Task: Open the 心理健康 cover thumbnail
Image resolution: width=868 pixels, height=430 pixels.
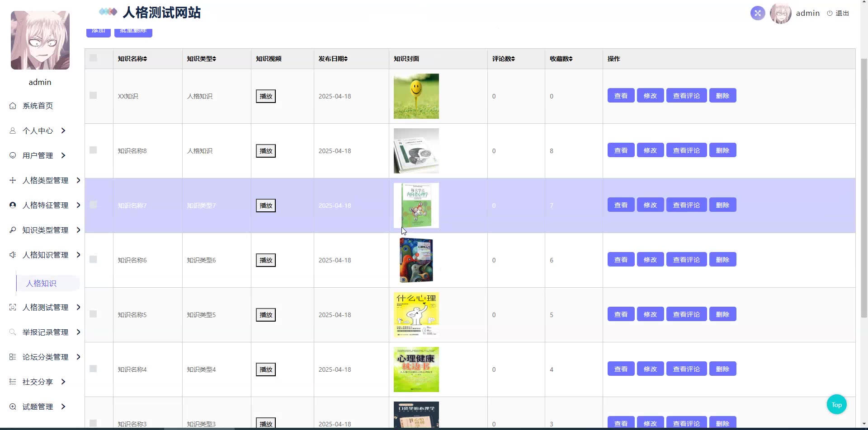Action: [x=416, y=369]
